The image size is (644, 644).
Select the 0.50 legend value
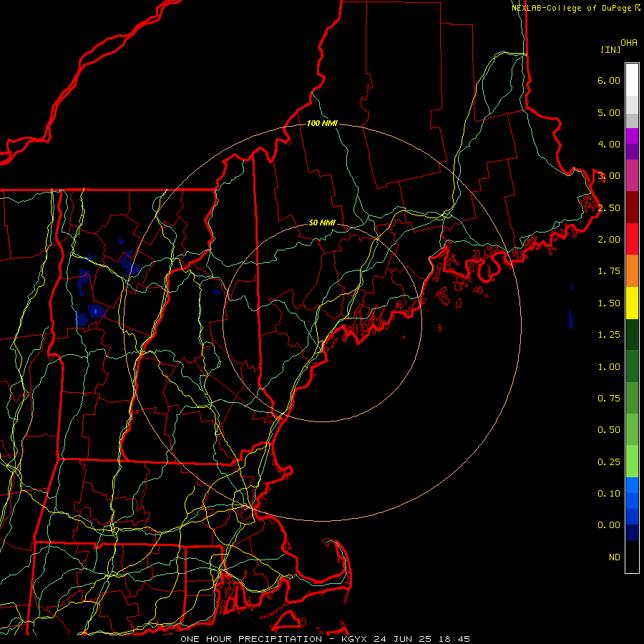pos(609,430)
